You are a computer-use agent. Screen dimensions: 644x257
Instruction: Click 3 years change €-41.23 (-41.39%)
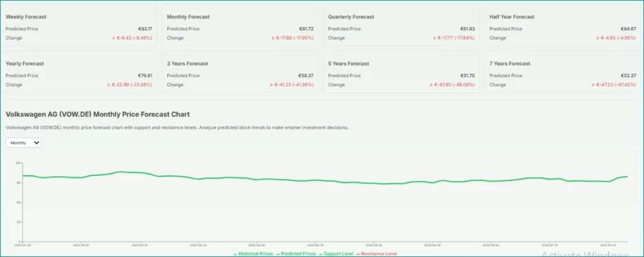(291, 85)
